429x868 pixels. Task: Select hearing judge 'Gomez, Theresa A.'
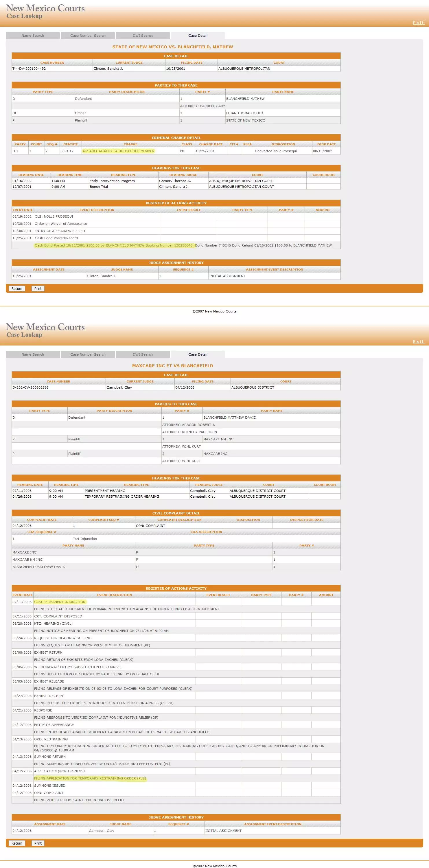click(175, 181)
